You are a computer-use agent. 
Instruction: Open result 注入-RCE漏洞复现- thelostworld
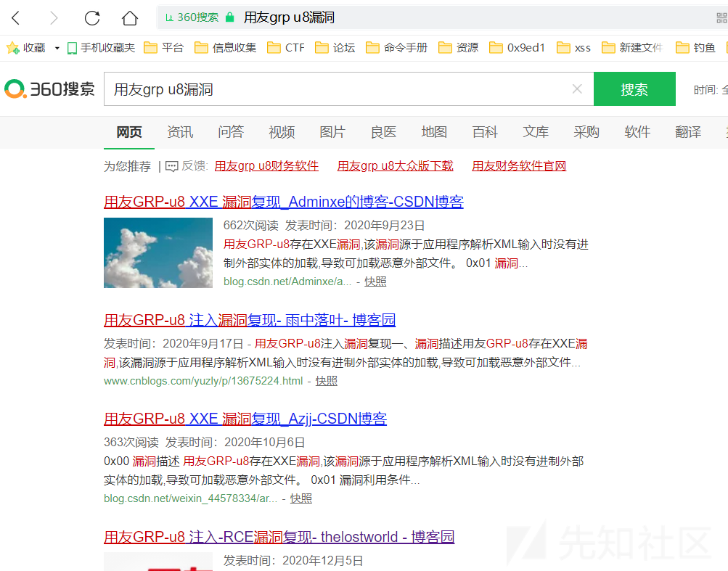(279, 537)
